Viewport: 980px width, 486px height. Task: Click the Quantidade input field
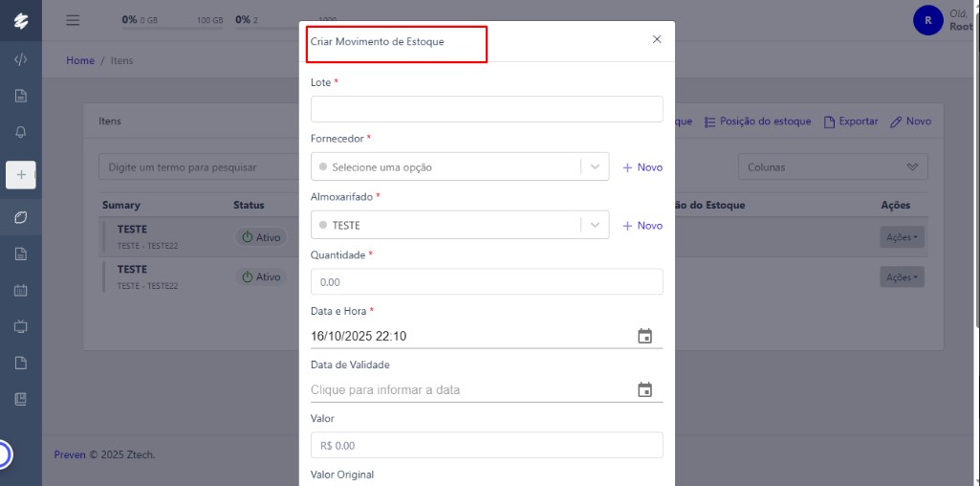point(487,282)
